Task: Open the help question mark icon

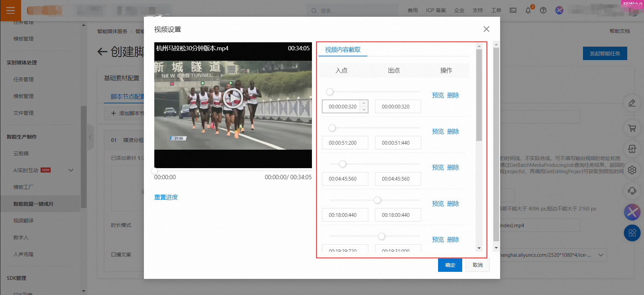Action: coord(543,10)
